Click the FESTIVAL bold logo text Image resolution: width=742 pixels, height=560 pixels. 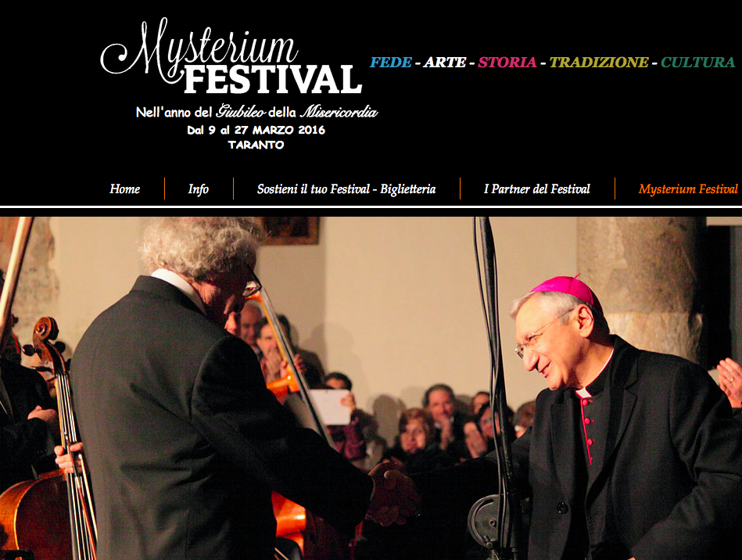tap(273, 80)
